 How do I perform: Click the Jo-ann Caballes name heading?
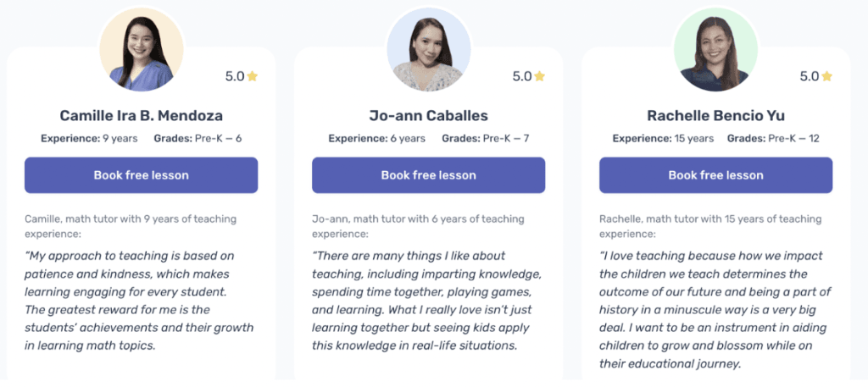[429, 115]
